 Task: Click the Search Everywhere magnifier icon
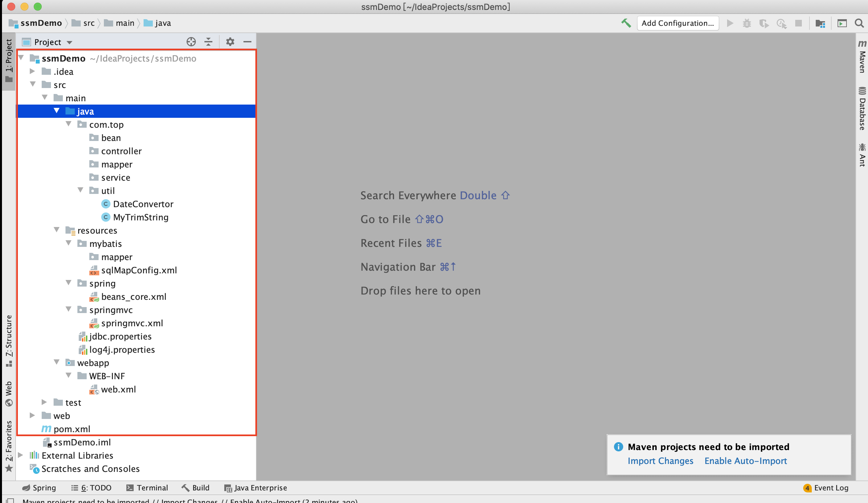[x=859, y=23]
